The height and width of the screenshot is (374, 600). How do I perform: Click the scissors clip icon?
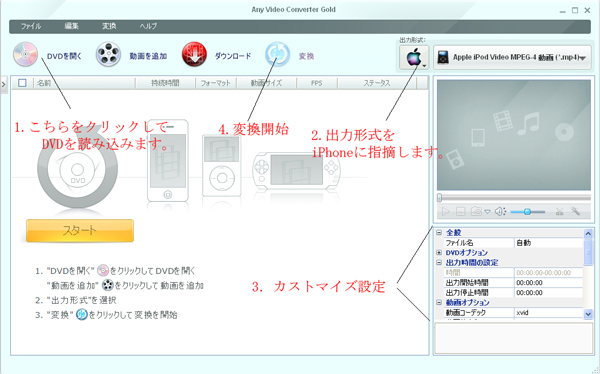(x=559, y=211)
